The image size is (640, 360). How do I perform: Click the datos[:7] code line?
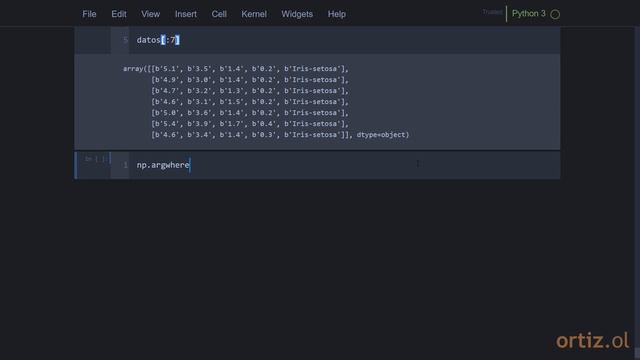click(x=158, y=40)
